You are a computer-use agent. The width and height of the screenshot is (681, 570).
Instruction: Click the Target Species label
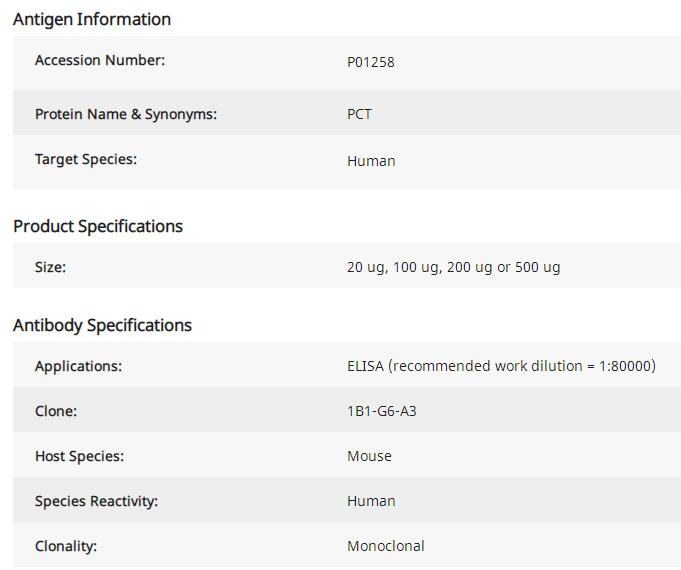pos(86,159)
